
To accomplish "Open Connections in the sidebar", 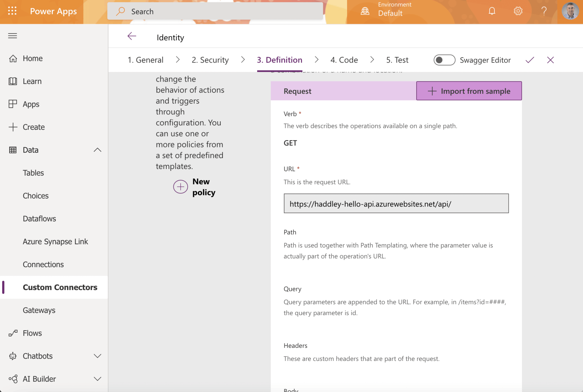I will pyautogui.click(x=43, y=264).
